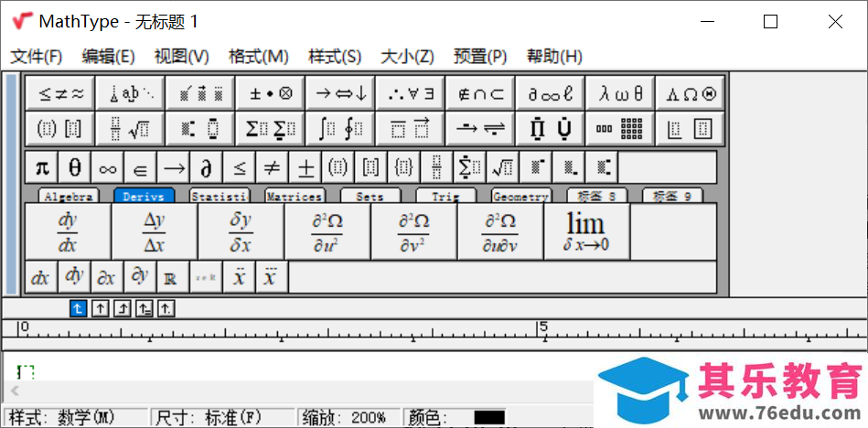Open the 视图(V) menu
868x428 pixels.
coord(182,57)
